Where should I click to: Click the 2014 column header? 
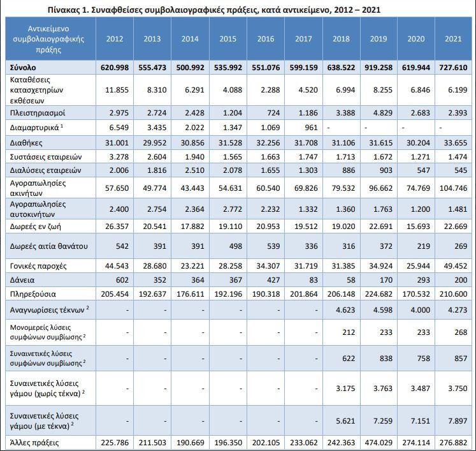click(x=190, y=39)
